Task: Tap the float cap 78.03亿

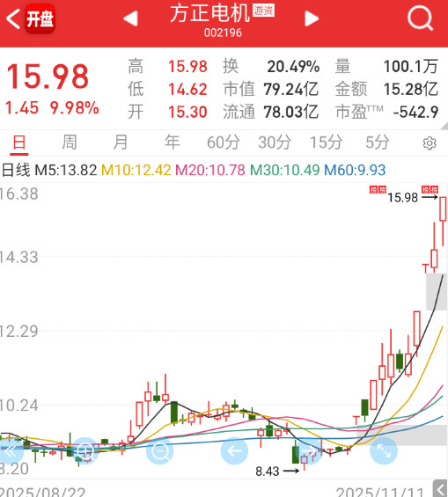Action: click(291, 113)
